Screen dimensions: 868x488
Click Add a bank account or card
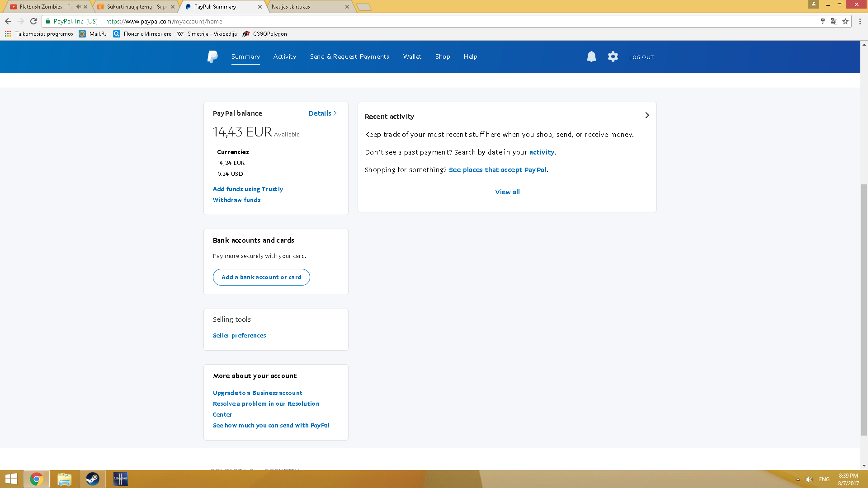pos(261,277)
